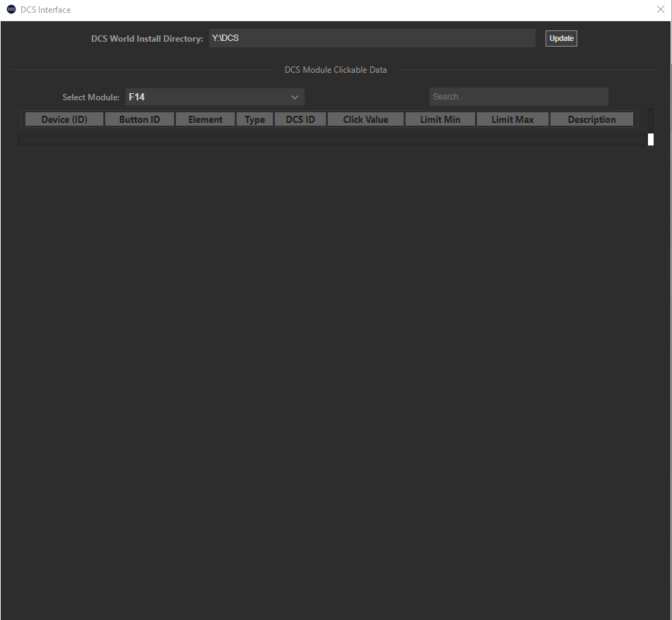Click the Click Value column header
The image size is (672, 620).
point(365,119)
